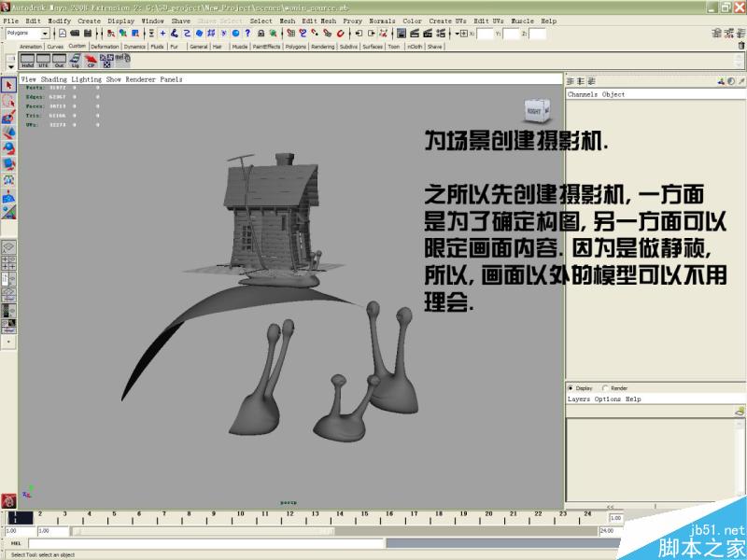Click the mel script shelf icon
This screenshot has width=747, height=560.
(122, 60)
